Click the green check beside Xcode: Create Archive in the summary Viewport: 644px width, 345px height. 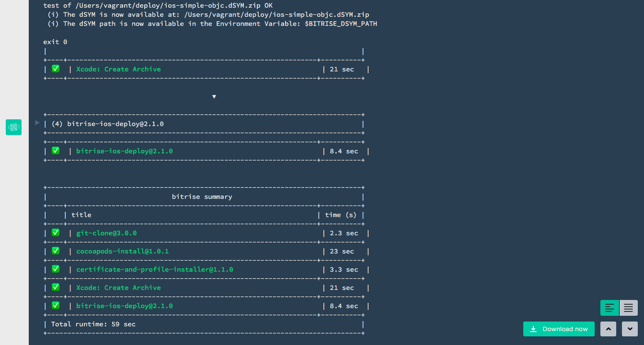(56, 287)
